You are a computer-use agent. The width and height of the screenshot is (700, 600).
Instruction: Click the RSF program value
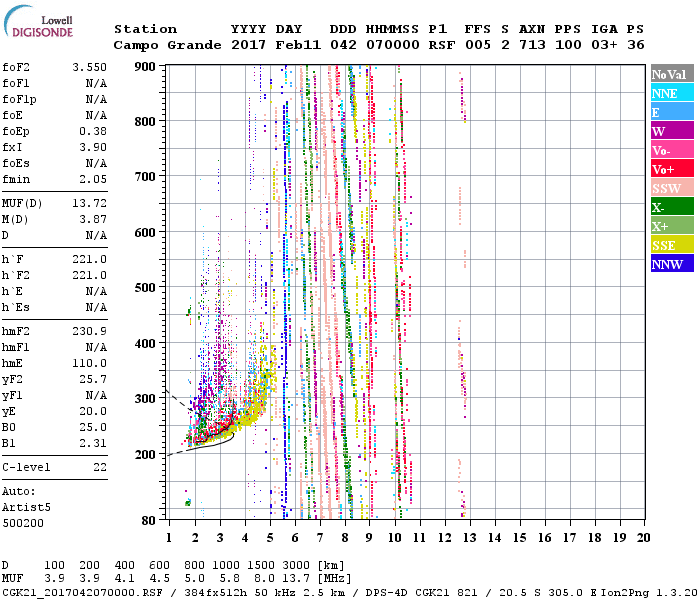point(442,45)
